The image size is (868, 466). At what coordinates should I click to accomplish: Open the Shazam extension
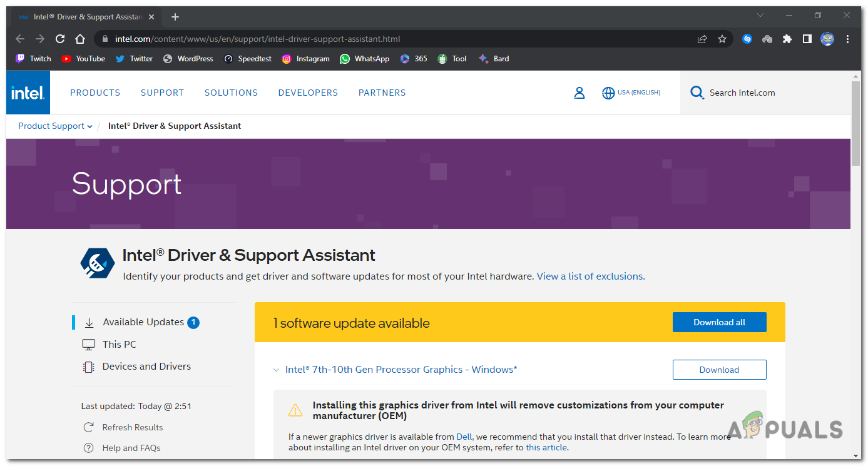[747, 39]
